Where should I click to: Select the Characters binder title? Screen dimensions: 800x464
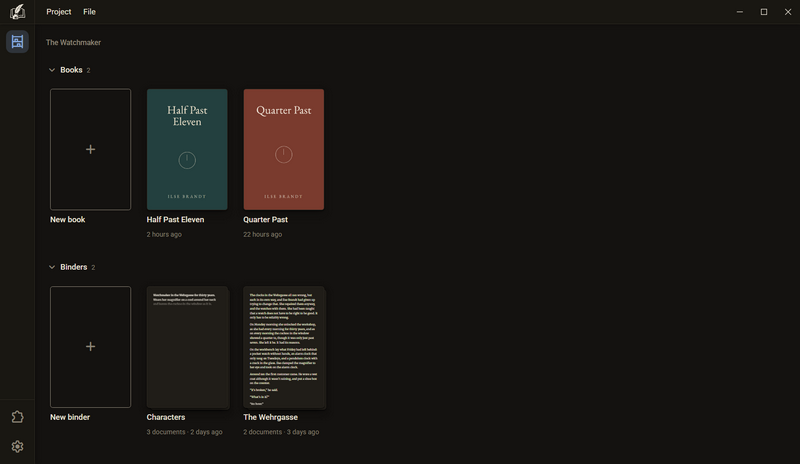166,417
